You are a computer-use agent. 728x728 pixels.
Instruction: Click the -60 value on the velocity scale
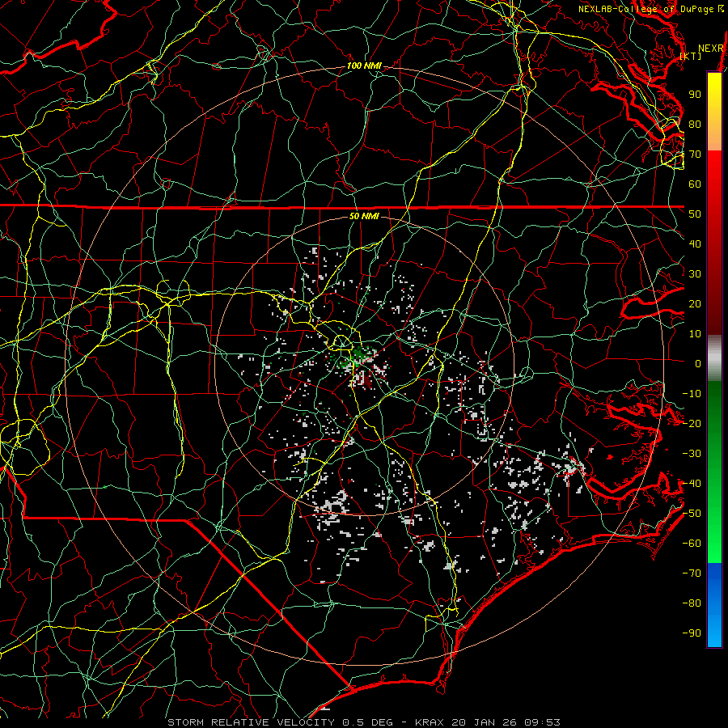692,544
